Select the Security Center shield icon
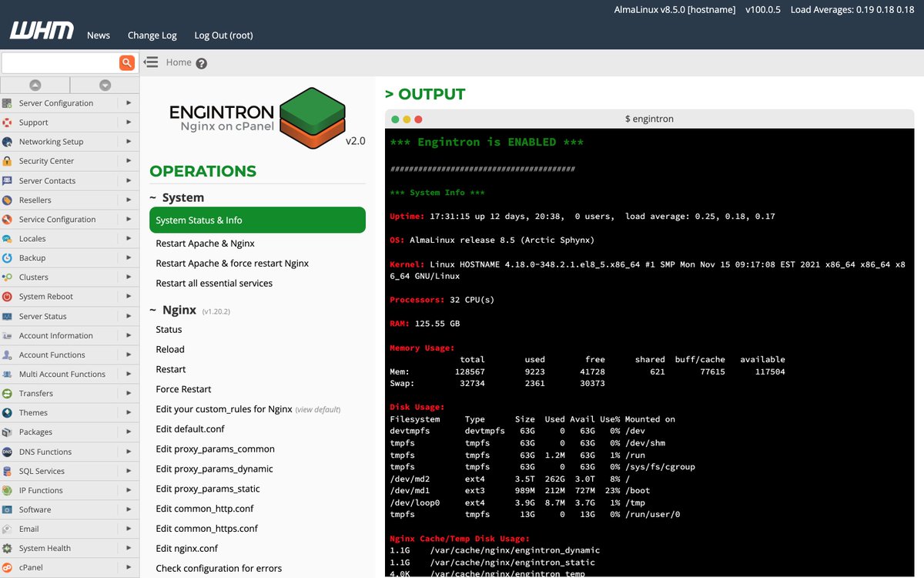The height and width of the screenshot is (578, 924). click(8, 161)
